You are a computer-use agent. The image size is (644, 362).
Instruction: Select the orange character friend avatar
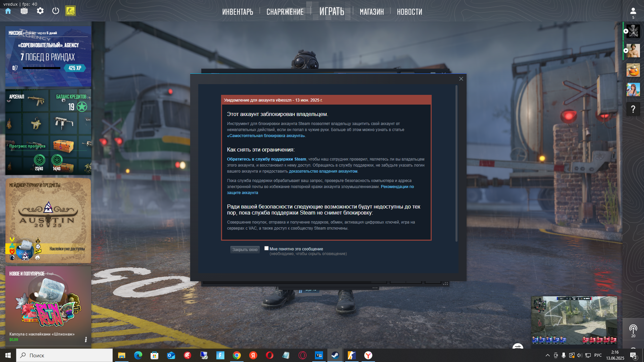tap(633, 70)
